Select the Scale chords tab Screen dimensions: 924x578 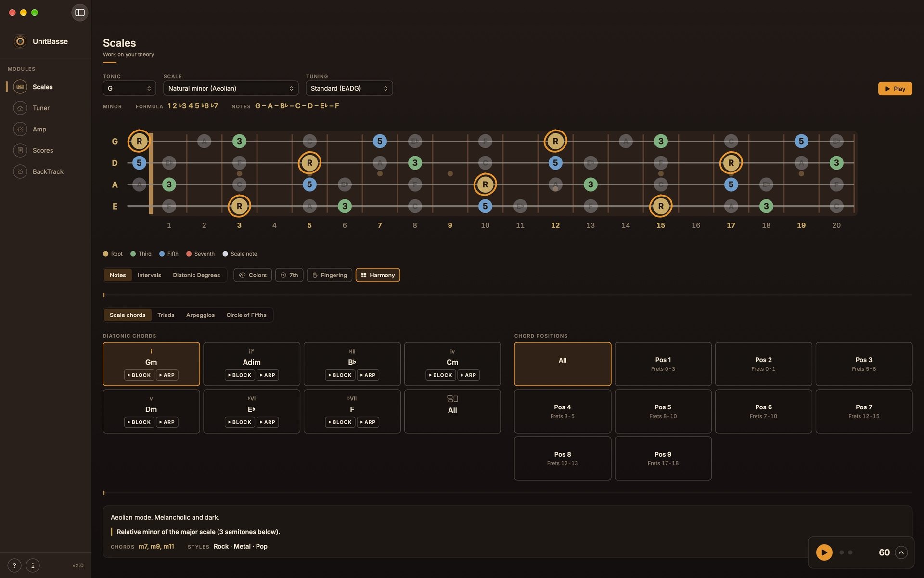pyautogui.click(x=128, y=315)
